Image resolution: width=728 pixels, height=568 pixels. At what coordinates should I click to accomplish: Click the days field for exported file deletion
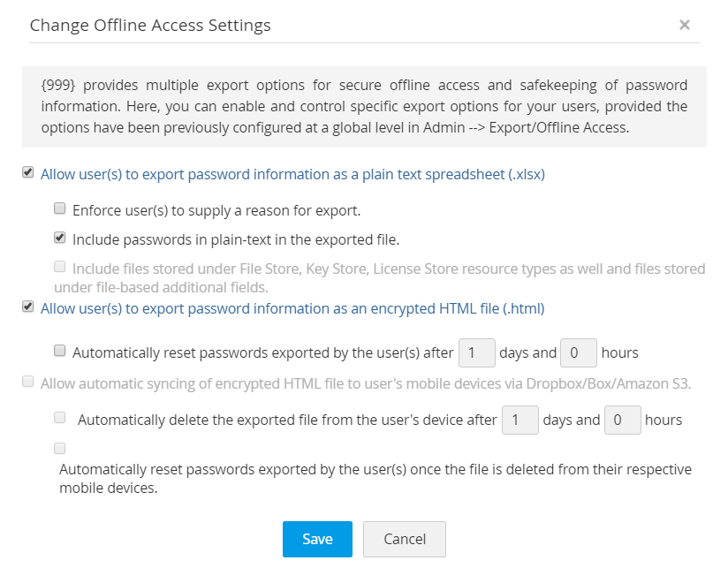(520, 420)
